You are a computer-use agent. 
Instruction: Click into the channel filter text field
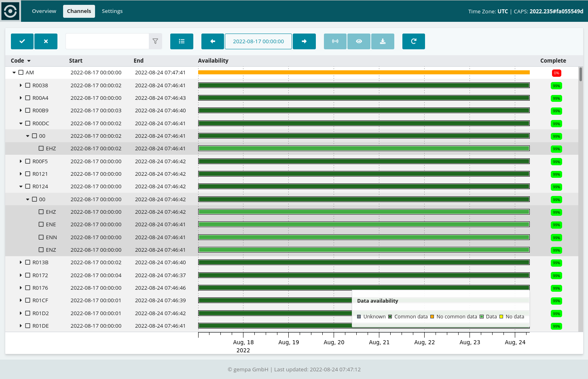pyautogui.click(x=107, y=41)
